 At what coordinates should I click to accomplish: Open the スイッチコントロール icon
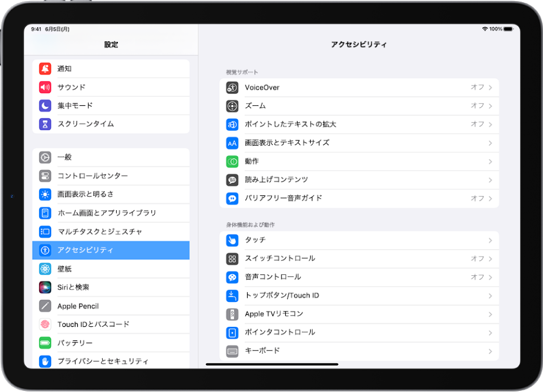pyautogui.click(x=232, y=258)
